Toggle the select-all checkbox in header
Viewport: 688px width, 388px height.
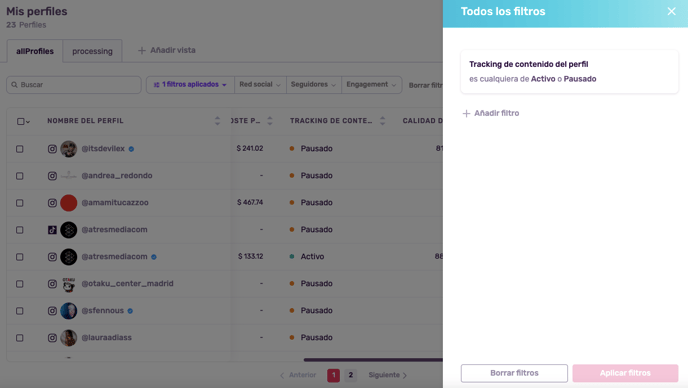(20, 121)
